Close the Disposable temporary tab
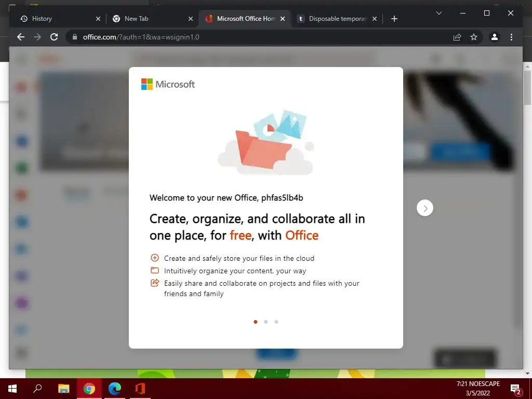532x399 pixels. tap(374, 19)
